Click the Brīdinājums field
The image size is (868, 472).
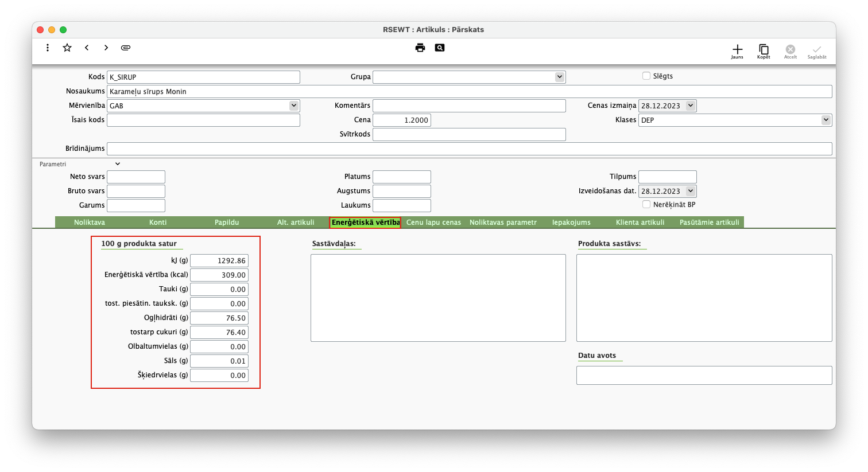pyautogui.click(x=470, y=149)
